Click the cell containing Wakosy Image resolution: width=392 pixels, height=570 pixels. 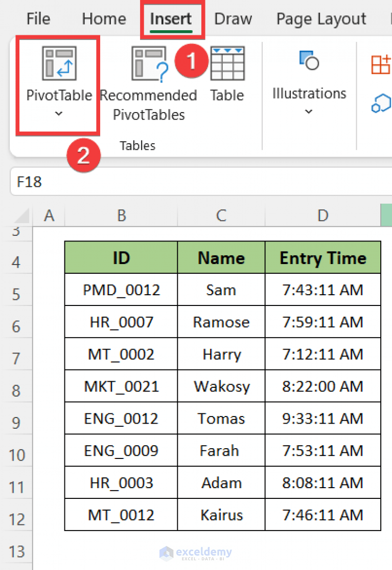(221, 386)
